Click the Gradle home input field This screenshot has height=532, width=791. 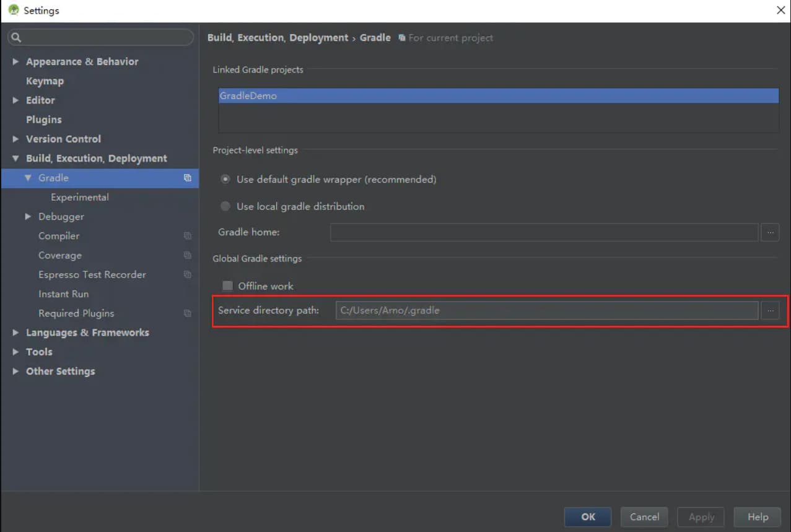pyautogui.click(x=544, y=232)
